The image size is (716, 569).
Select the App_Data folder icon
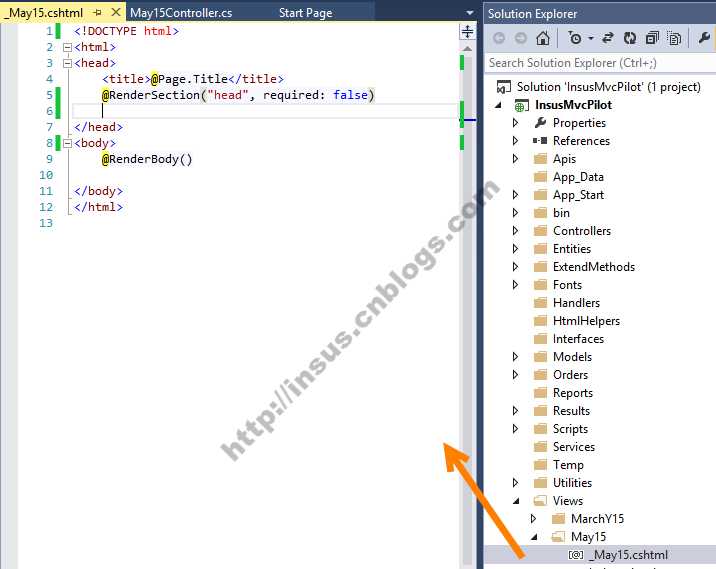point(541,177)
